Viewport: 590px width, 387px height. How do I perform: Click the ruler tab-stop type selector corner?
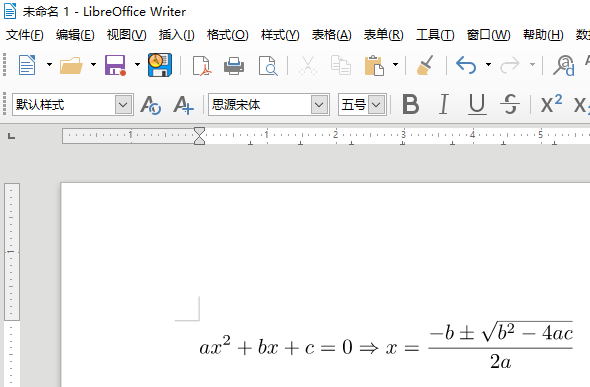tap(11, 136)
